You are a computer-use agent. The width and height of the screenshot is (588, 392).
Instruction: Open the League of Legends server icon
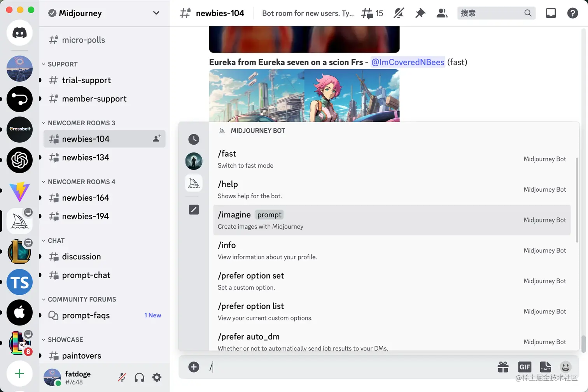click(x=19, y=251)
